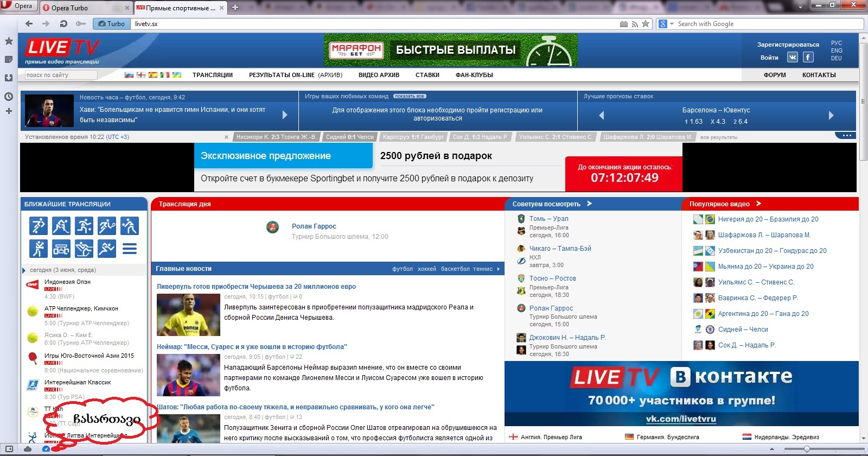868x456 pixels.
Task: Select the football sport icon
Action: click(x=38, y=226)
